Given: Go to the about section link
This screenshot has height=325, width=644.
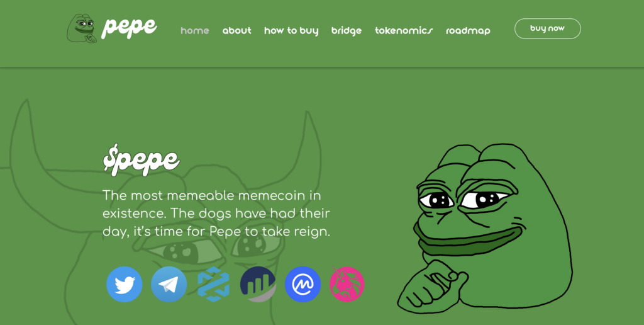Looking at the screenshot, I should point(237,30).
